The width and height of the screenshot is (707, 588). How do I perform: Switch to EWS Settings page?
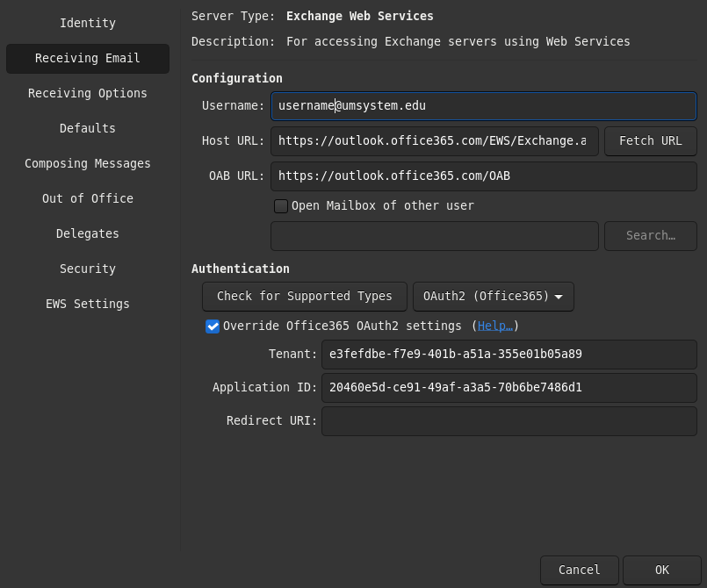88,304
